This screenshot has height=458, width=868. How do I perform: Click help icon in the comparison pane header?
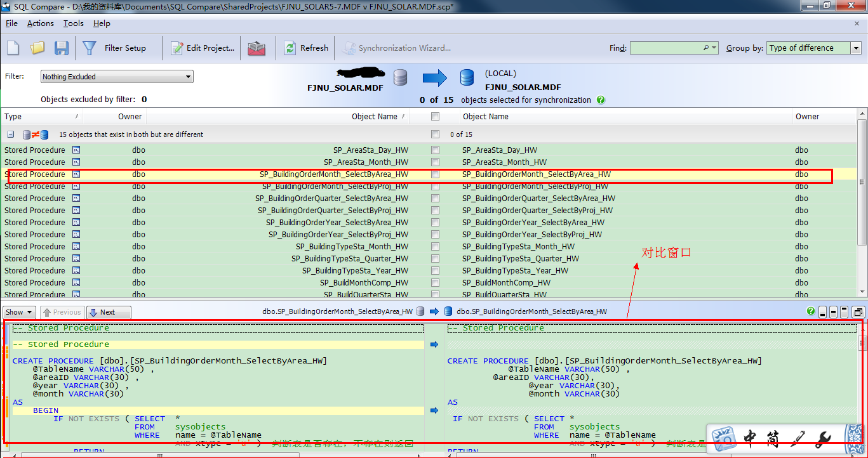coord(810,311)
